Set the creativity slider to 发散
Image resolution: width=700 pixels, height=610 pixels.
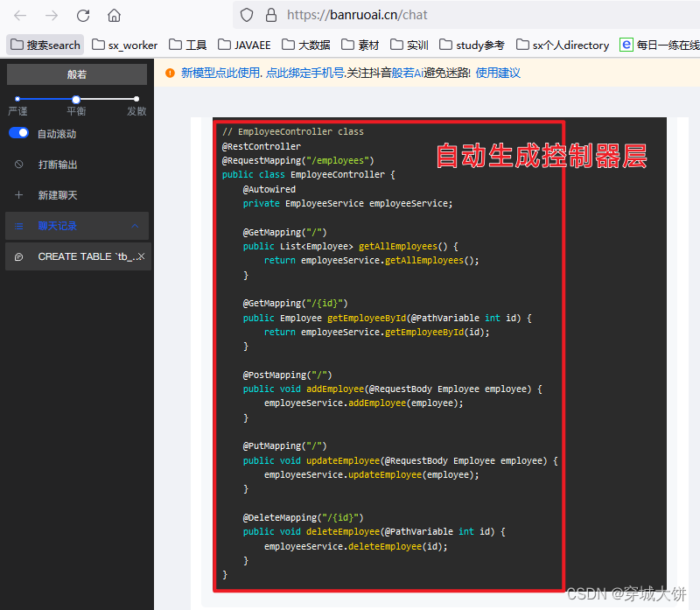click(x=136, y=99)
